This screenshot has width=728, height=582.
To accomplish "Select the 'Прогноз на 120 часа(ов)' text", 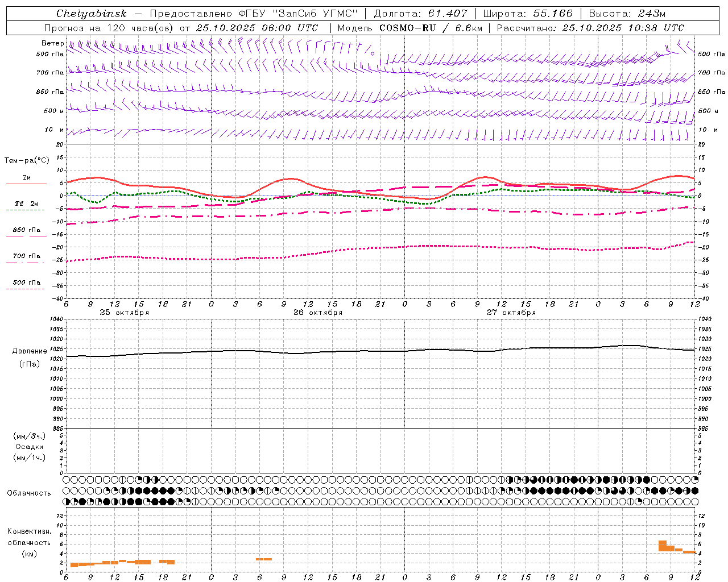I will coord(109,28).
